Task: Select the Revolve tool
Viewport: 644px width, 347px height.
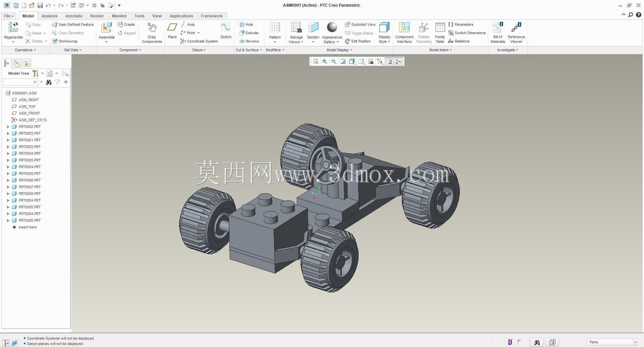Action: pos(249,41)
